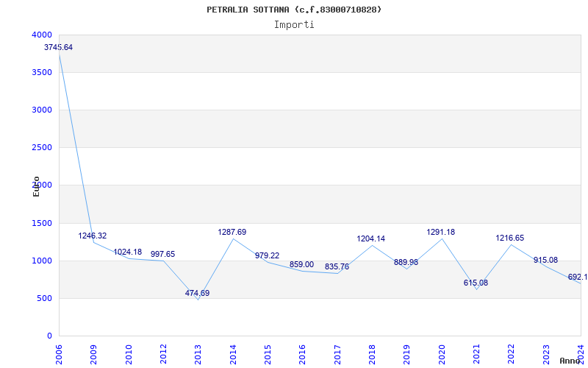Select the 2500 y-axis tick label
Viewport: 588px width, 368px height.
(x=42, y=148)
